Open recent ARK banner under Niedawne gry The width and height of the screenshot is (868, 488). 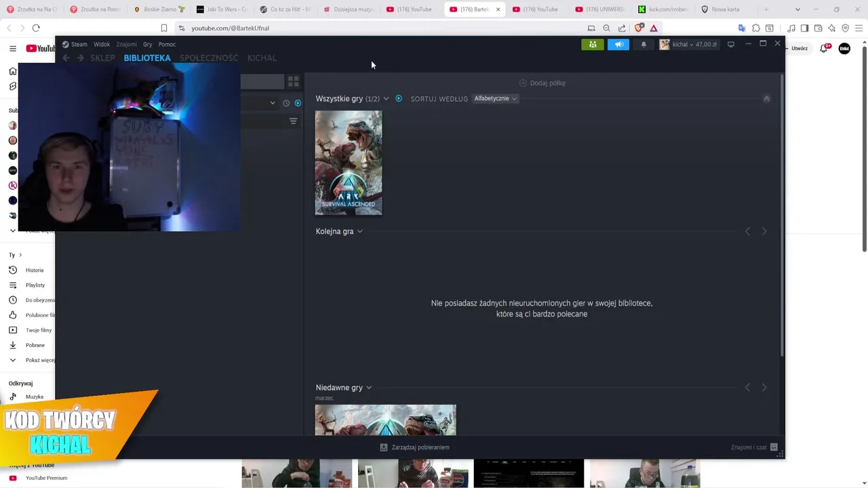click(386, 420)
